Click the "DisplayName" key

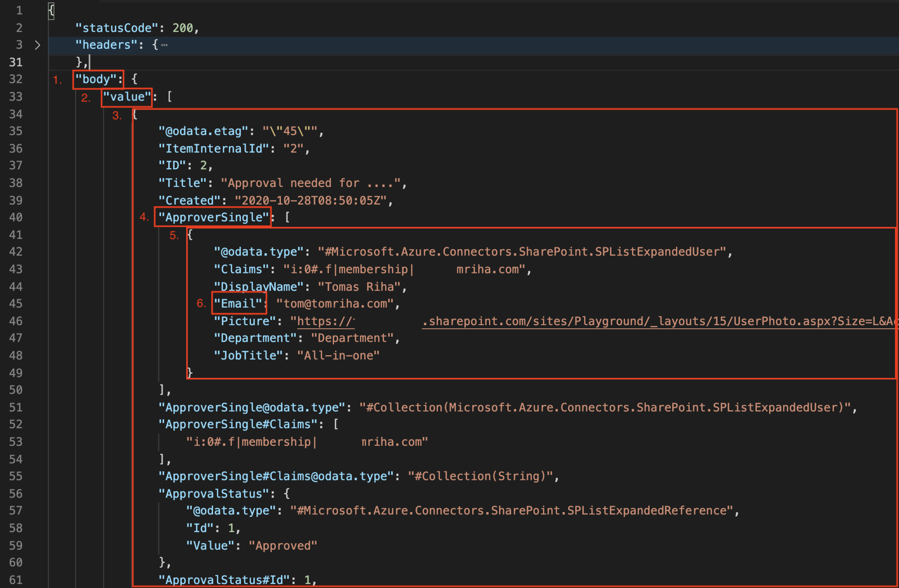259,287
